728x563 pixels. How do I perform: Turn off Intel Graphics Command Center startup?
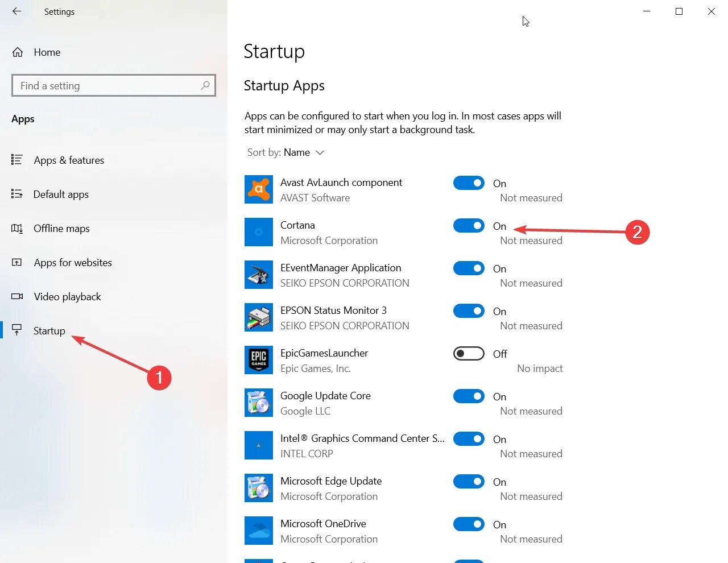(469, 439)
